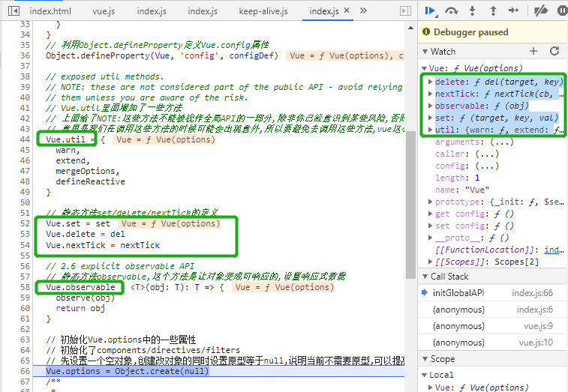Step into next function call
This screenshot has width=568, height=392.
click(473, 10)
